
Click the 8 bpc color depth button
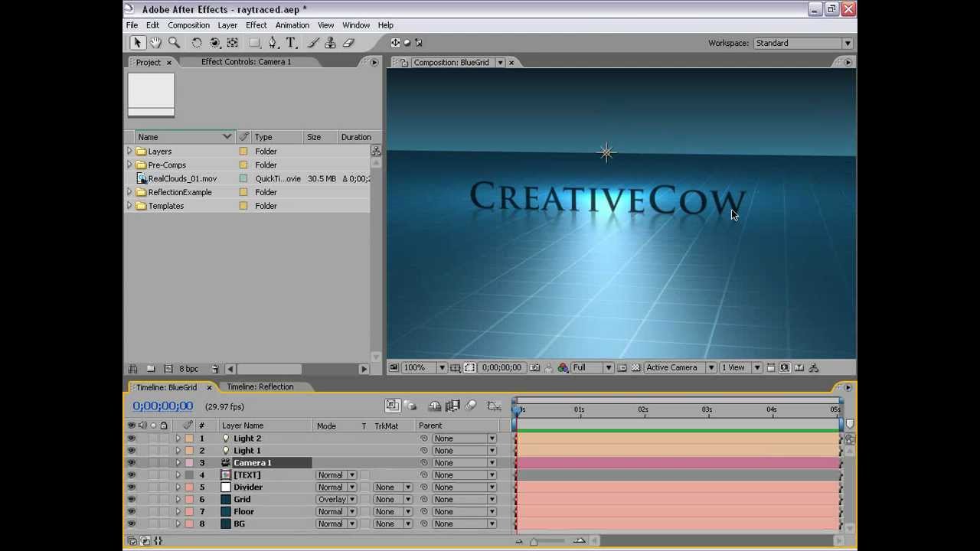(x=188, y=369)
